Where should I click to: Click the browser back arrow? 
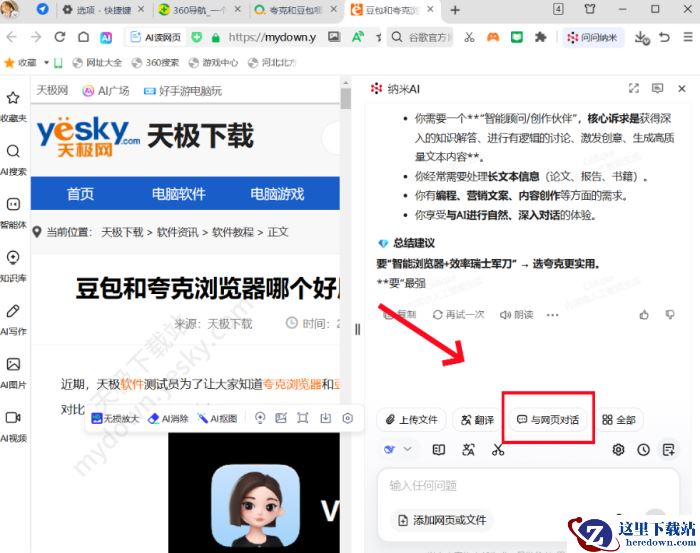[12, 37]
